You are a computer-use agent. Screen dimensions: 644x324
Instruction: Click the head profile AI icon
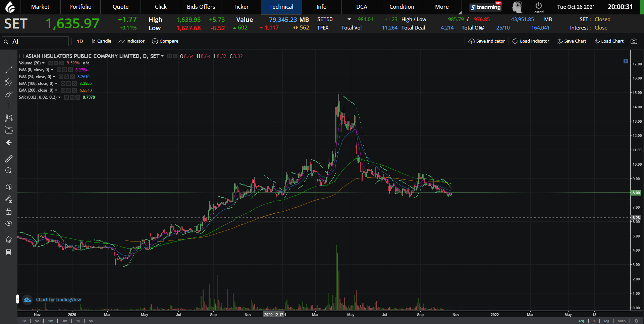(x=517, y=7)
